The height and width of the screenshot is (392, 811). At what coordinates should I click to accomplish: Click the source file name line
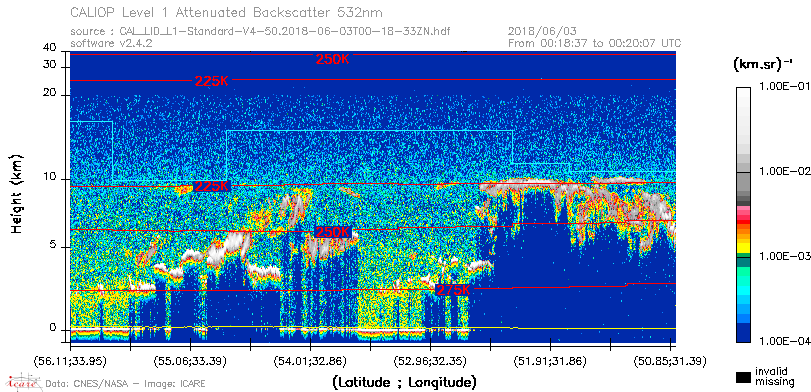pos(260,32)
